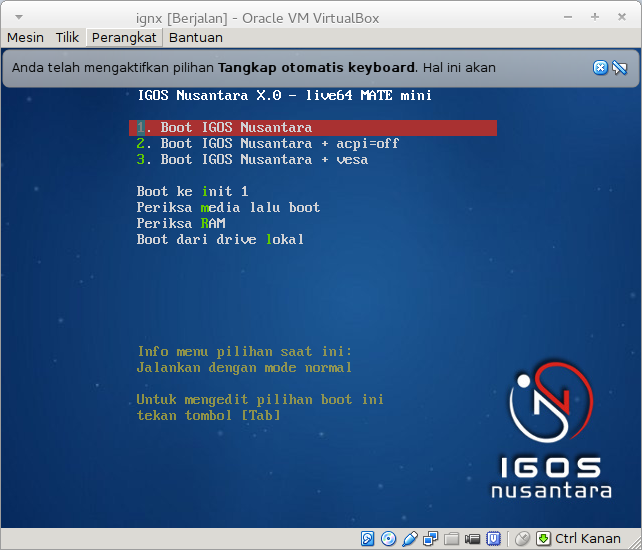Maximize the VirtualBox window
The image size is (642, 550).
click(x=595, y=17)
